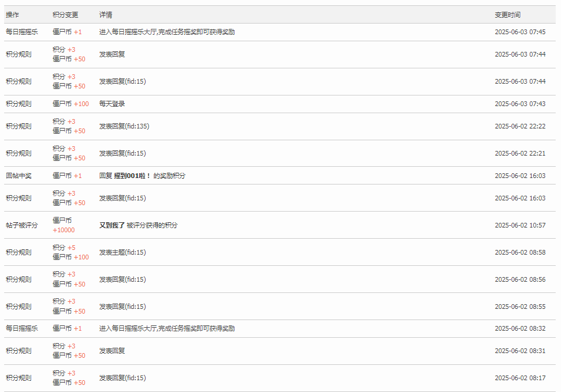
Task: Open the "又到我了" post link
Action: click(x=112, y=225)
